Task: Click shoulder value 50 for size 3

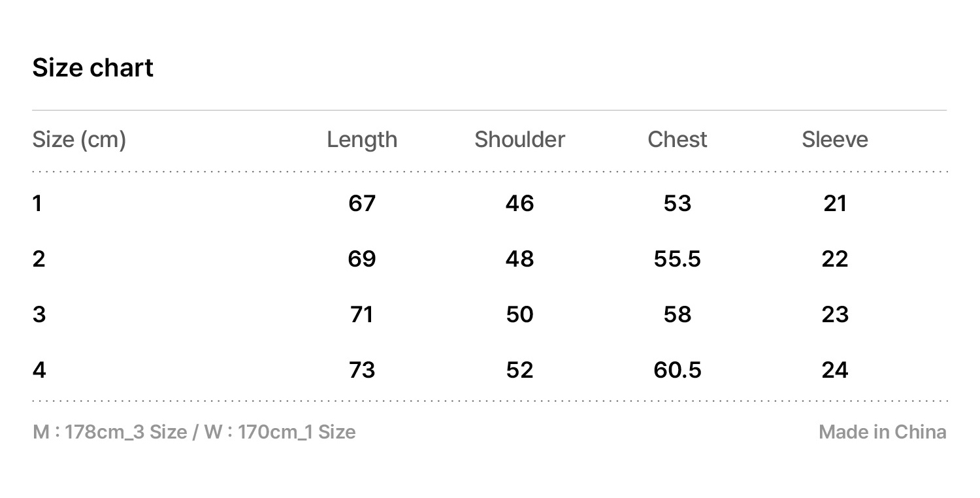Action: point(519,314)
